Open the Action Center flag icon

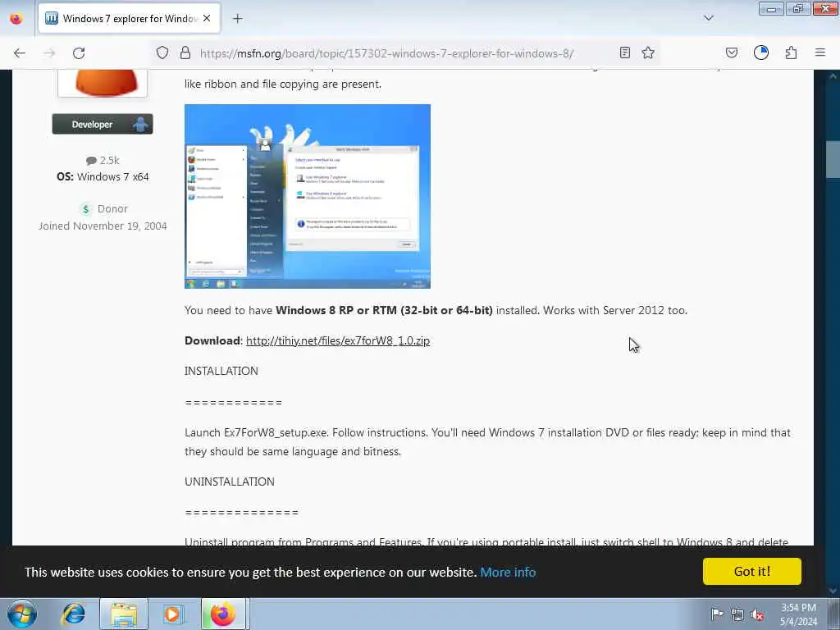click(717, 614)
